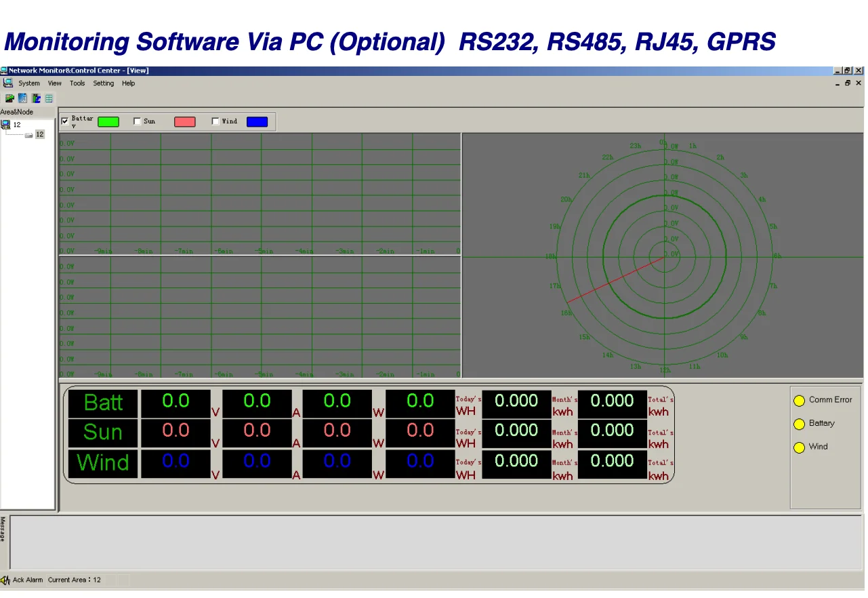868x598 pixels.
Task: Click the blue Wind color swatch
Action: (257, 122)
